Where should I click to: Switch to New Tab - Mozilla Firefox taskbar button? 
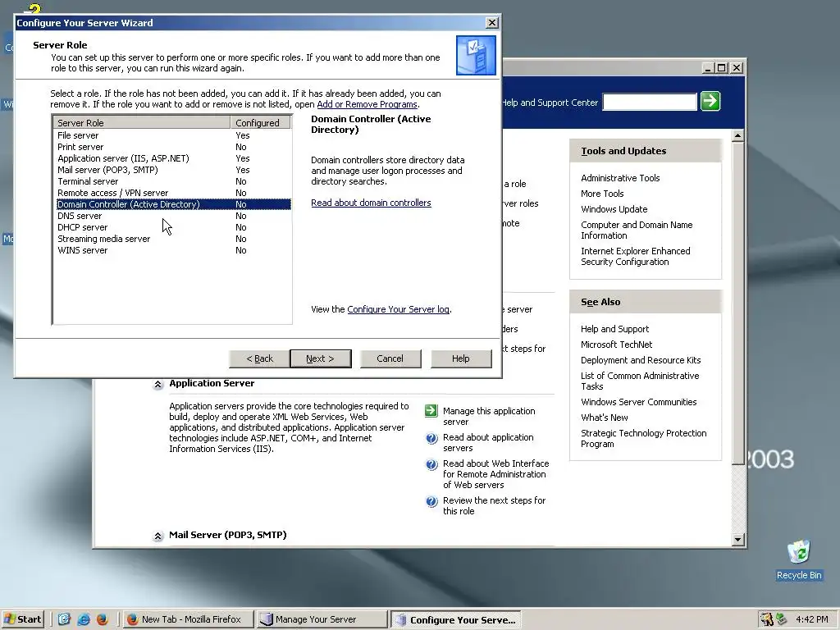188,619
